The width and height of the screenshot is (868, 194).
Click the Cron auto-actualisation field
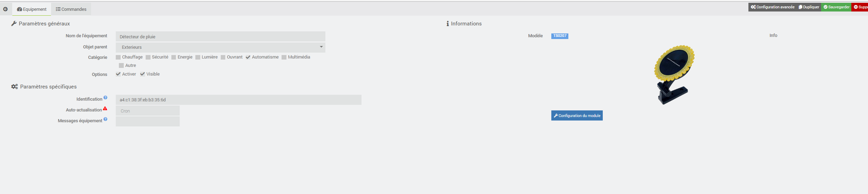(x=148, y=111)
